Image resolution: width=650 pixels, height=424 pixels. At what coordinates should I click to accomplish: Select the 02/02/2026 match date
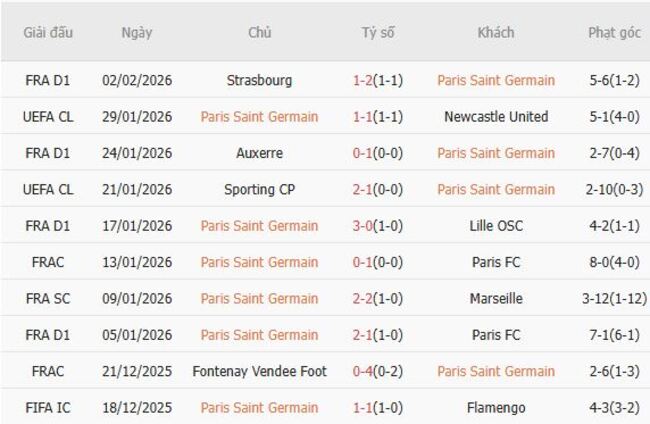(137, 80)
